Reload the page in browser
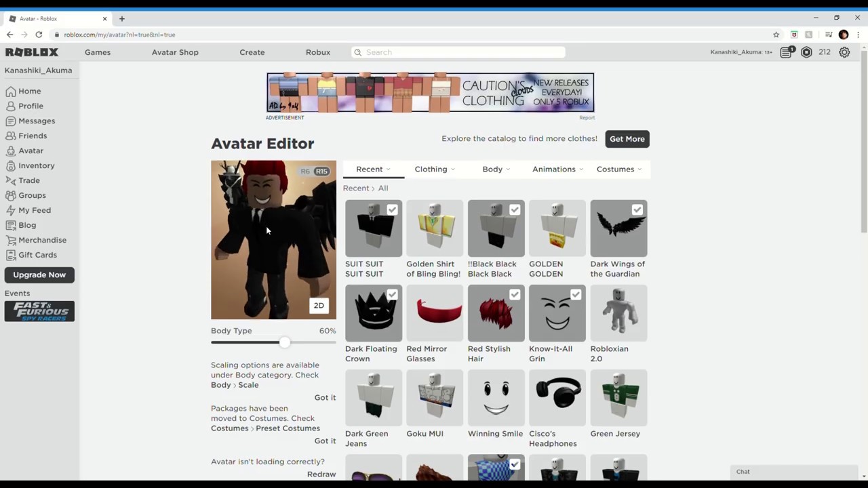Image resolution: width=868 pixels, height=488 pixels. click(x=39, y=35)
